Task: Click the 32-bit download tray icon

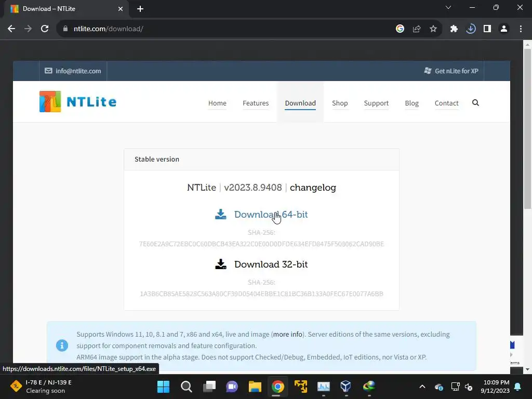Action: (220, 264)
